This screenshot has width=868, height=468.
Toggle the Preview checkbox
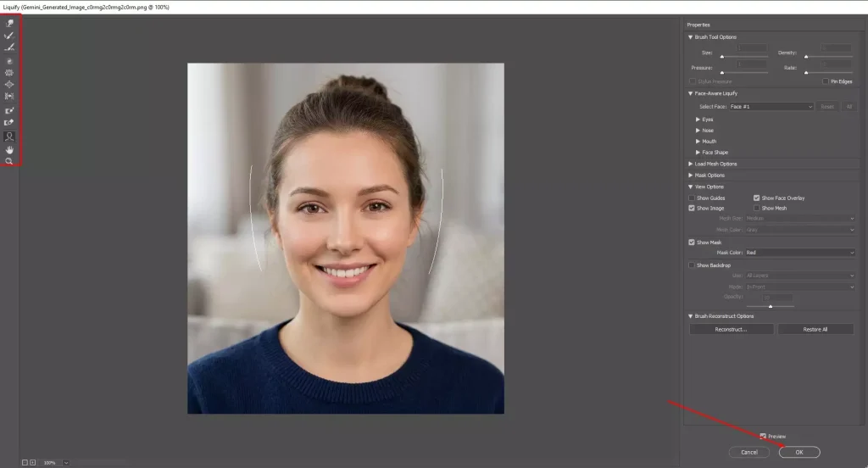763,437
